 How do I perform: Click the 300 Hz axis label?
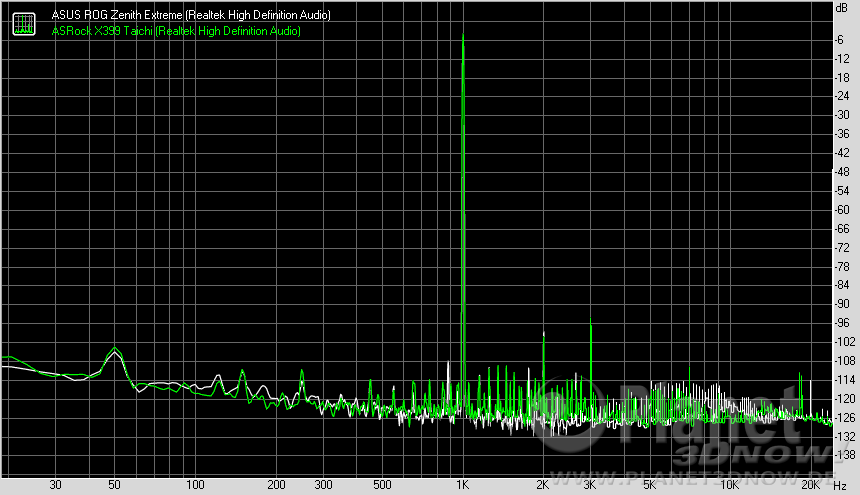(323, 485)
